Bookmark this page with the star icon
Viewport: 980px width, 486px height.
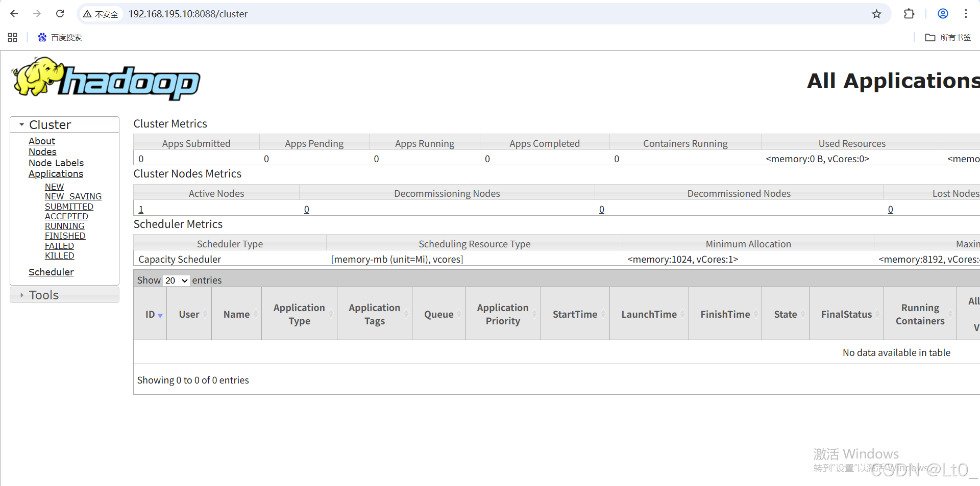(876, 14)
